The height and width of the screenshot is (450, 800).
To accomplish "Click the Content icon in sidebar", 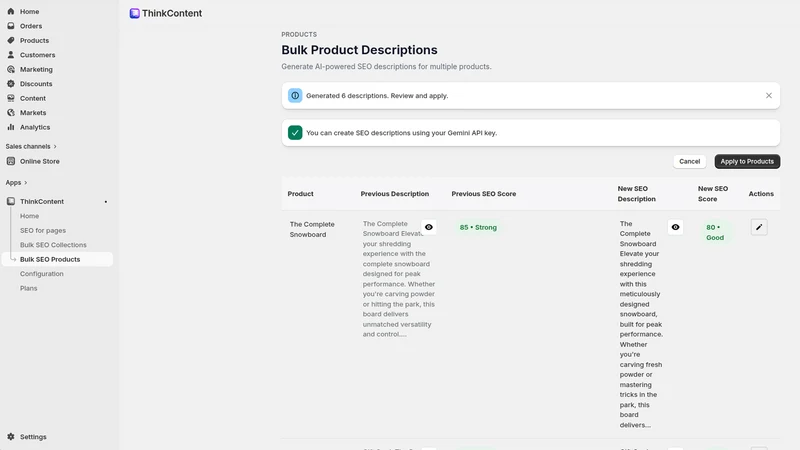I will [x=11, y=98].
